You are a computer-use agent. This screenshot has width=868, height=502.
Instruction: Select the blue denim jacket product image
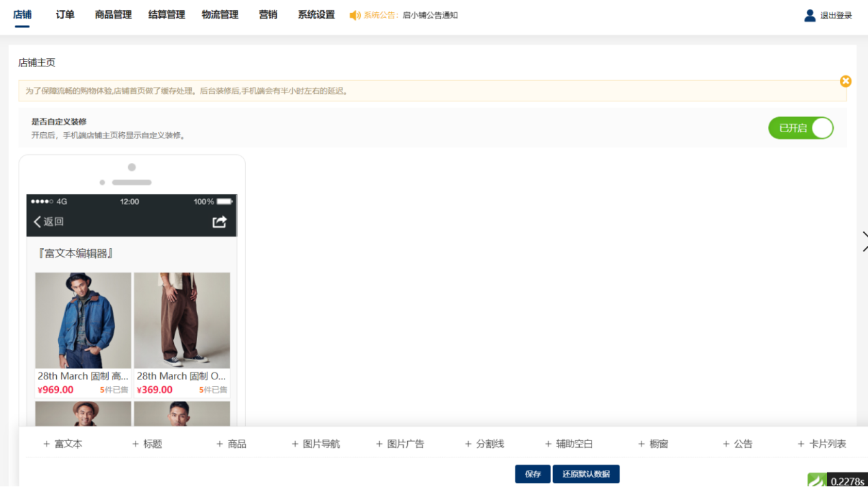pyautogui.click(x=83, y=321)
